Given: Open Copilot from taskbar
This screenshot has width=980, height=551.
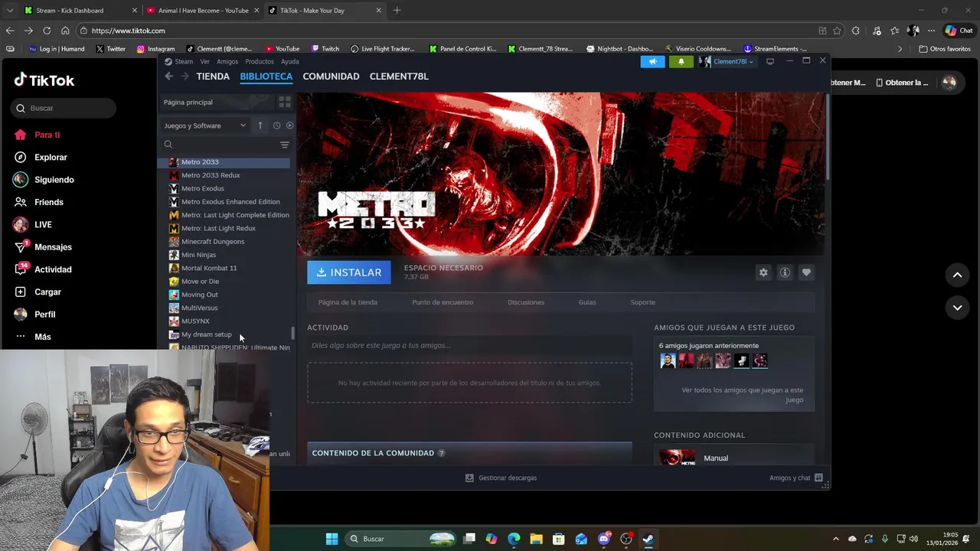Looking at the screenshot, I should click(x=491, y=539).
